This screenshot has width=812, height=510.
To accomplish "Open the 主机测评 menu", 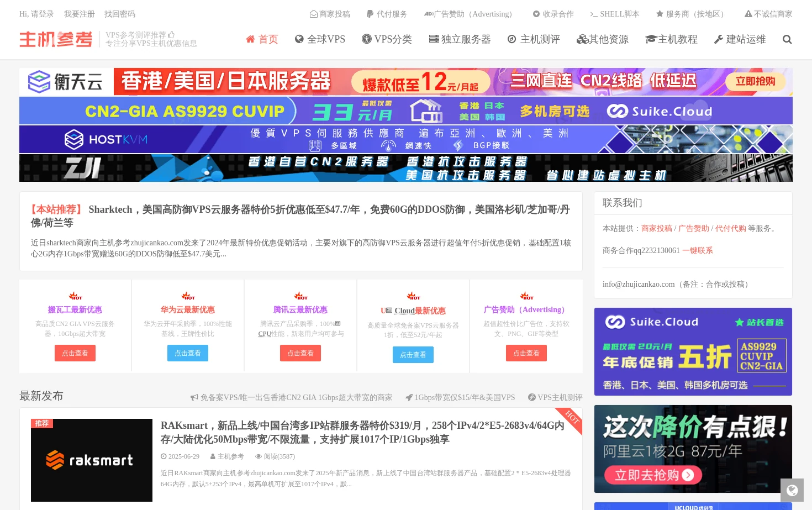I will coord(534,39).
